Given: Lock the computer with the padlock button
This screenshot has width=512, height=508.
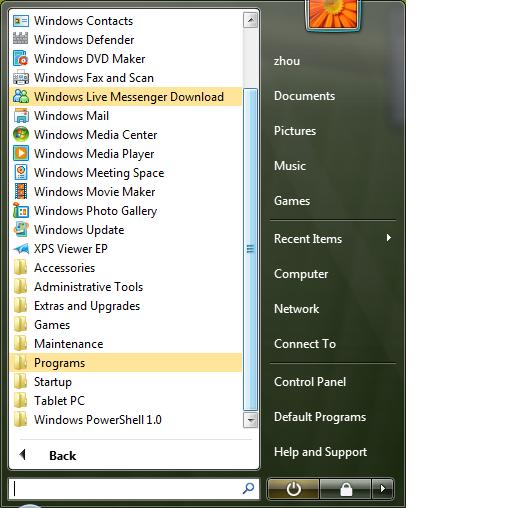Looking at the screenshot, I should (346, 489).
